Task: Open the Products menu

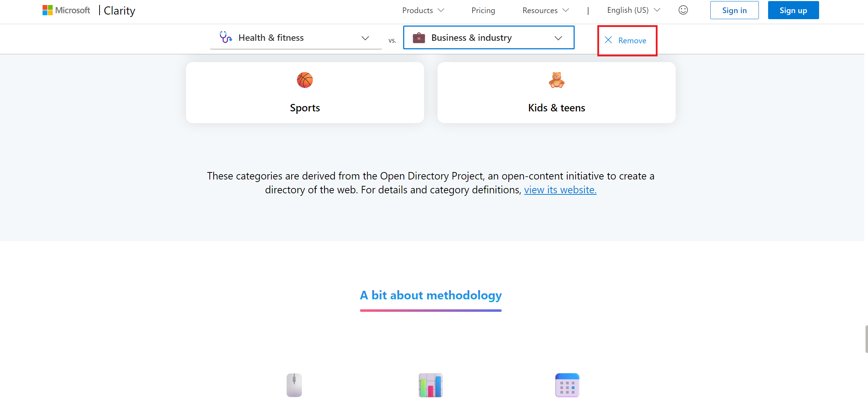Action: [422, 10]
